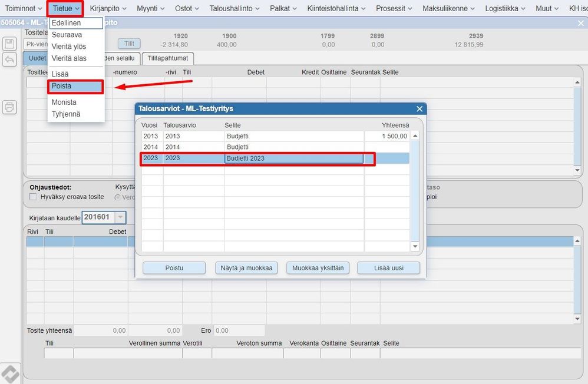588x384 pixels.
Task: Click account 1920 balance -2 314,80
Action: coord(174,45)
